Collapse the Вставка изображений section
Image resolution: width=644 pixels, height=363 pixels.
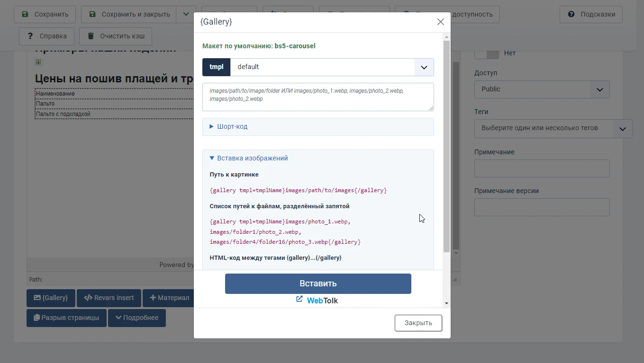[x=252, y=158]
